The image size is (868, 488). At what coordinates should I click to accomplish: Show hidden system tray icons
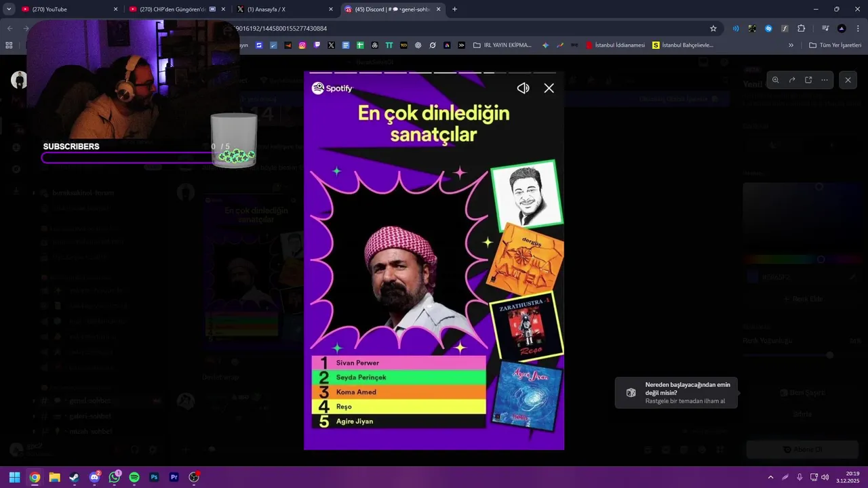(770, 477)
